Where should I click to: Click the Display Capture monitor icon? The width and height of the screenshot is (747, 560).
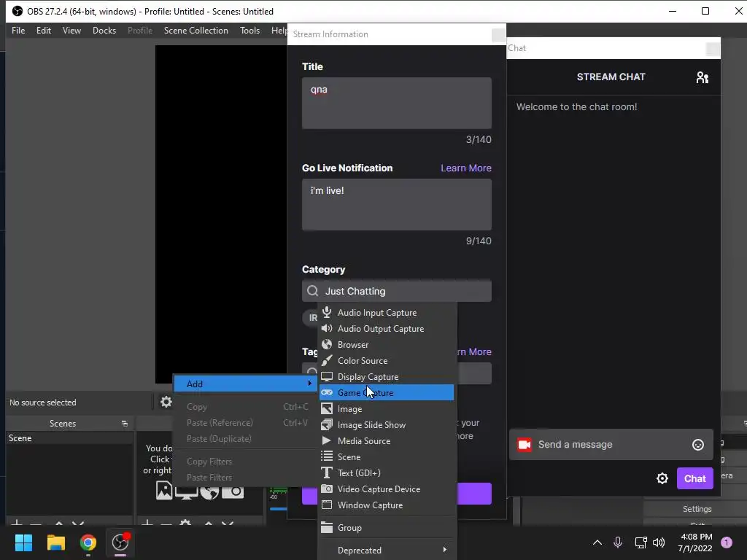click(327, 377)
